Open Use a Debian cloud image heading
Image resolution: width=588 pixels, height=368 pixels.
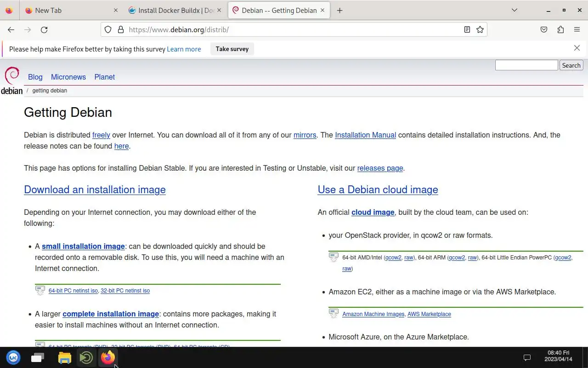coord(378,190)
